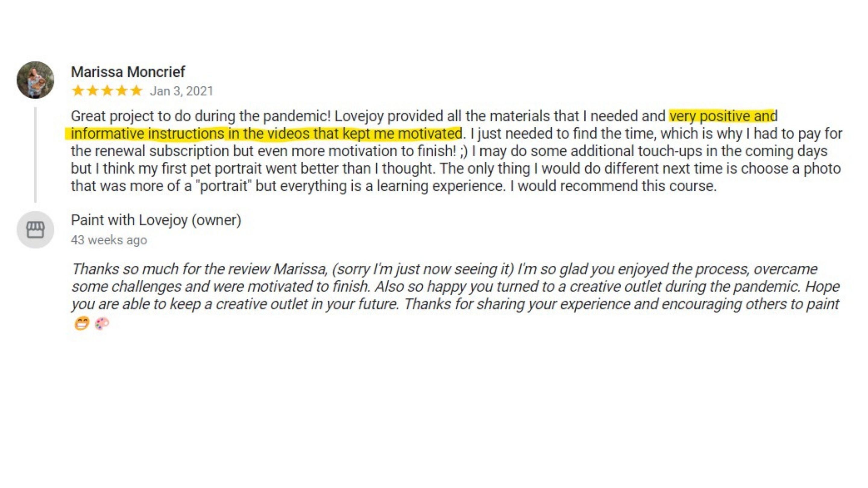
Task: Click the first gold rating star
Action: 78,91
